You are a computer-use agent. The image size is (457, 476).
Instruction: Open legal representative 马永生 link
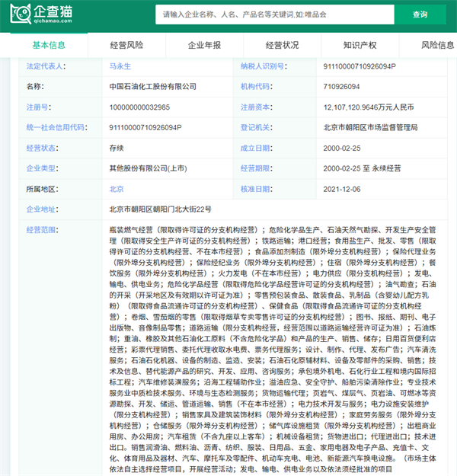[x=120, y=66]
